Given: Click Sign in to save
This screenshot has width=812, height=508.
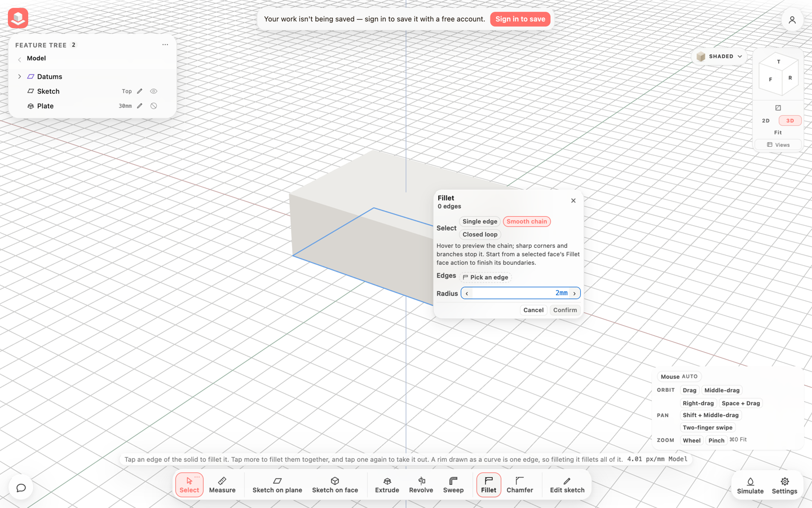Looking at the screenshot, I should tap(520, 19).
